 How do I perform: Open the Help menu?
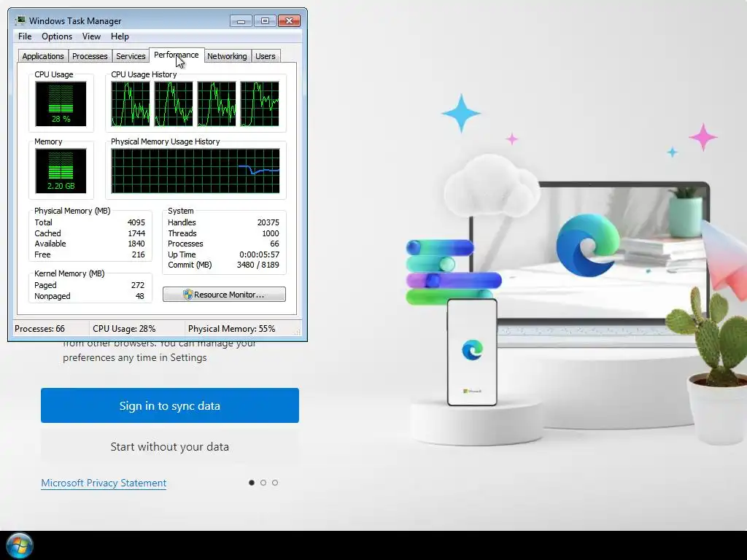tap(120, 36)
